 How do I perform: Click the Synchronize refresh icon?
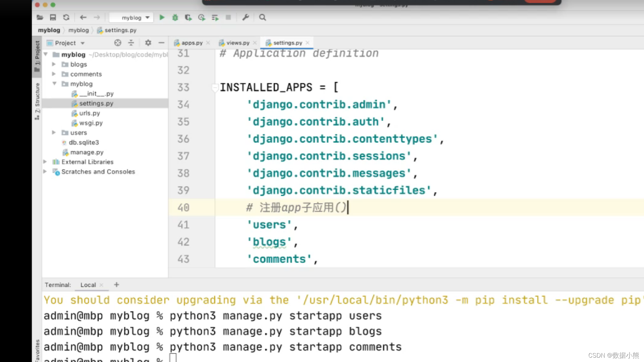pos(66,17)
